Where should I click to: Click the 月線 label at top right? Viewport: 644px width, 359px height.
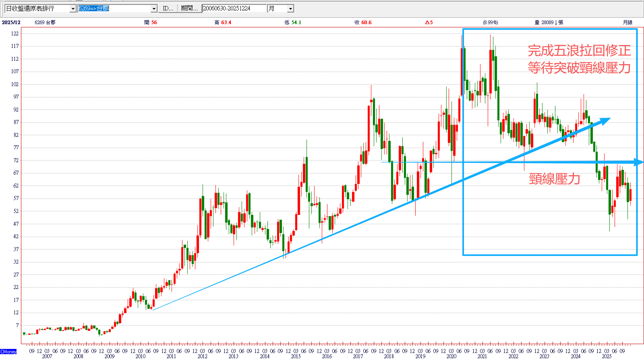tap(627, 23)
